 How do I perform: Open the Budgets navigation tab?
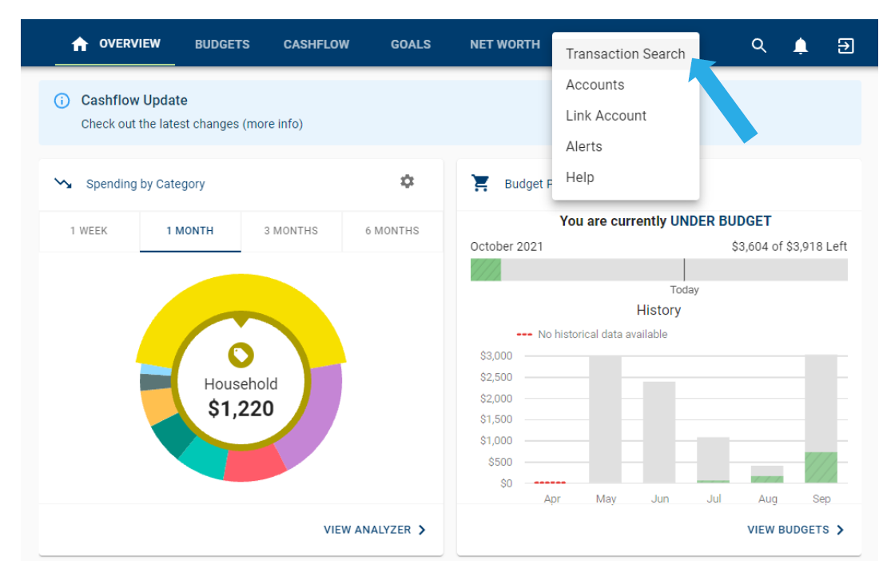(222, 45)
